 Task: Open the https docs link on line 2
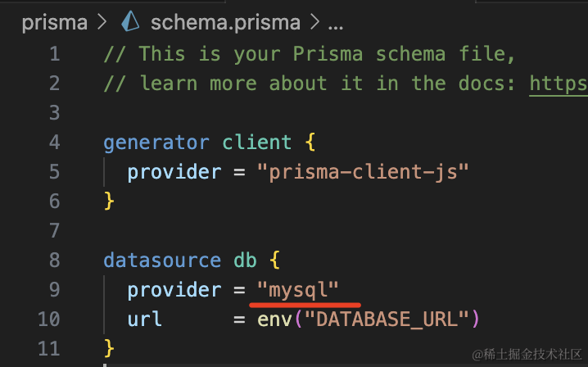coord(559,84)
